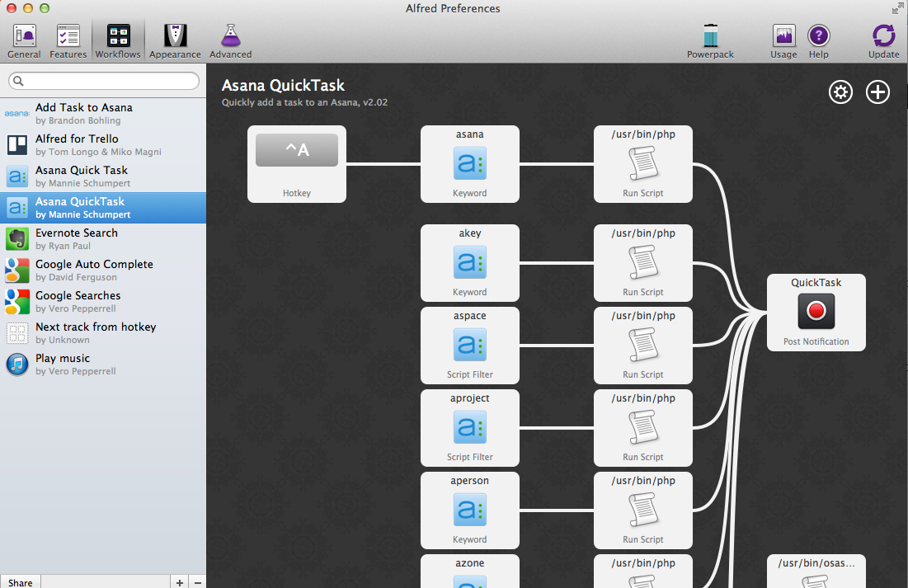Click the minus button below workflow list
908x588 pixels.
pyautogui.click(x=198, y=581)
